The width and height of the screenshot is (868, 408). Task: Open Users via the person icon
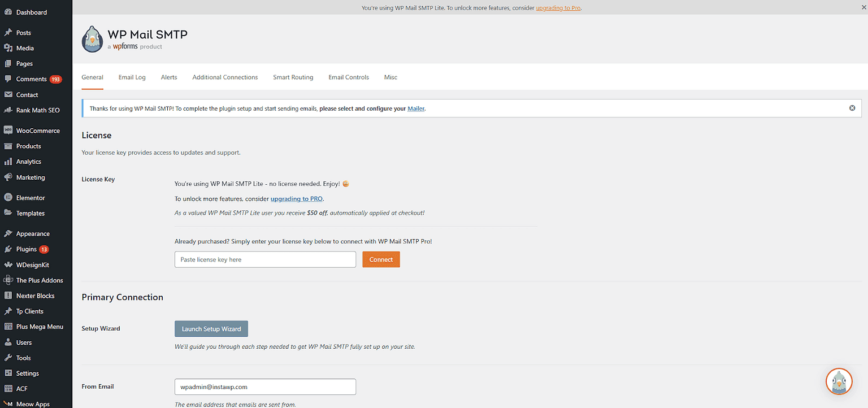(x=9, y=342)
